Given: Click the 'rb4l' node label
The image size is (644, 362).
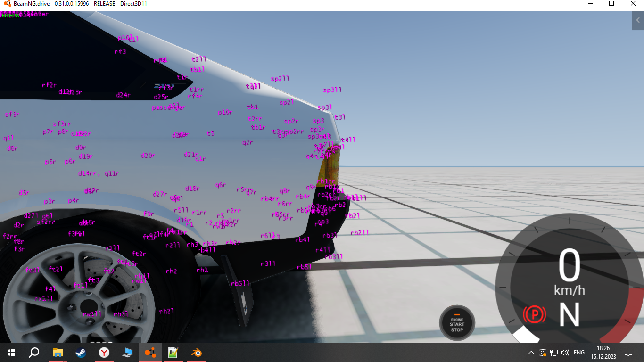Looking at the screenshot, I should (x=303, y=240).
